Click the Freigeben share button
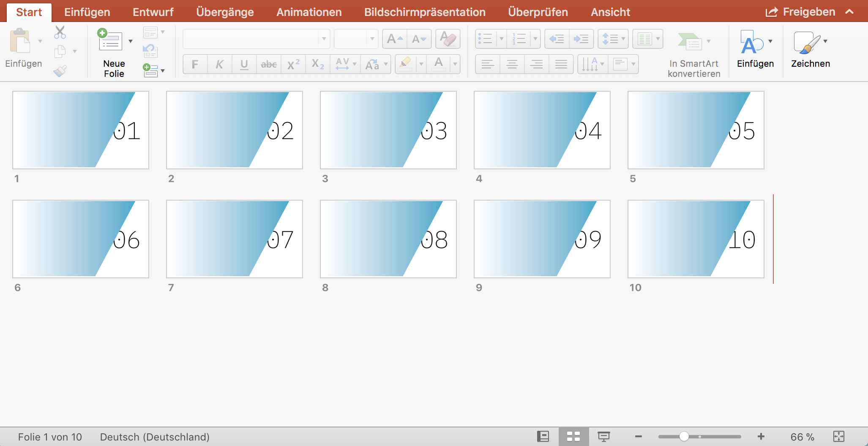 point(800,12)
